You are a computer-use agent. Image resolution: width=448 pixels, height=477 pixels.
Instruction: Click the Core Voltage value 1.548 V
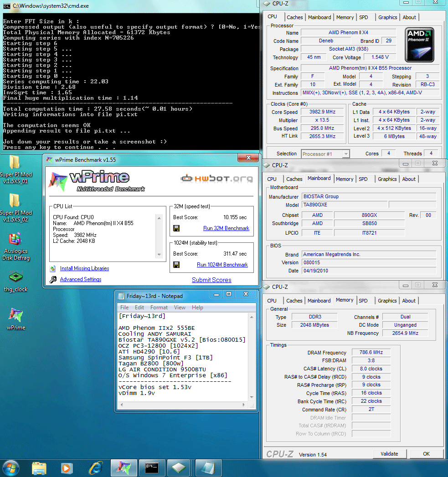pos(380,57)
